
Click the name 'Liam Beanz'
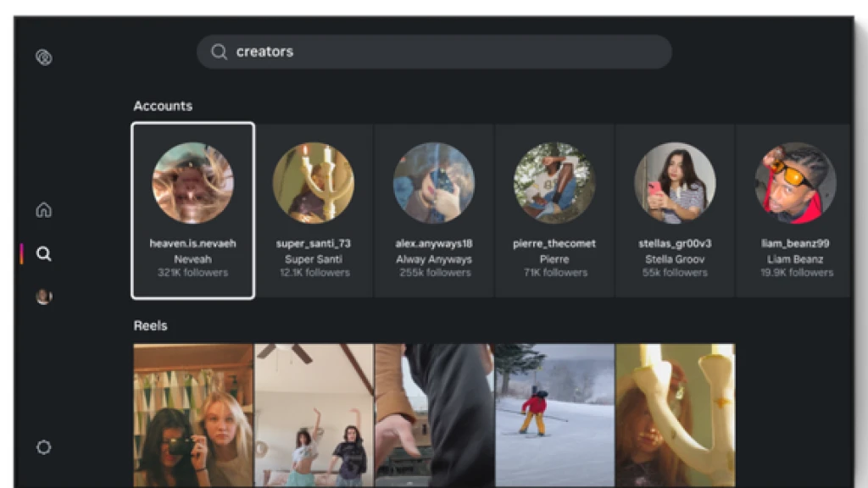pos(795,259)
